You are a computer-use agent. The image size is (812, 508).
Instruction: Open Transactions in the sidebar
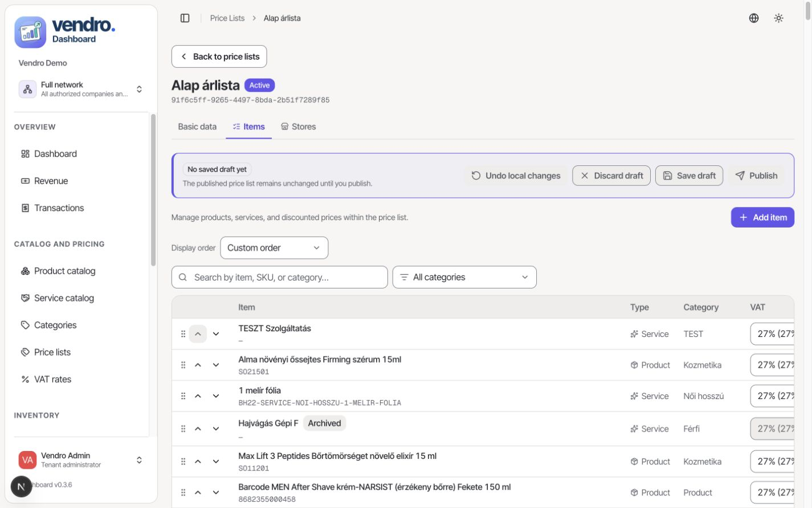80,208
